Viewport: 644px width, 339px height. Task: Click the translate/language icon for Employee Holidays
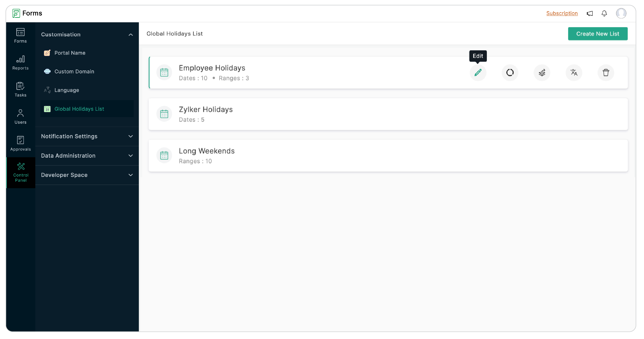coord(574,72)
